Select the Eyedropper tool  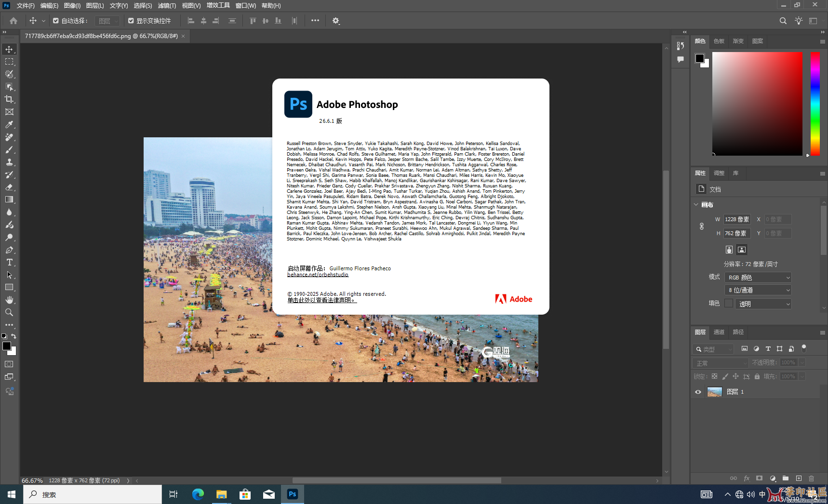pos(9,124)
